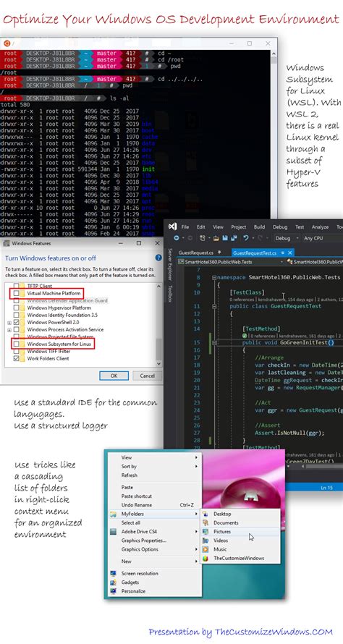Click the Documents icon in the submenu
This screenshot has width=343, height=644.
coord(206,522)
